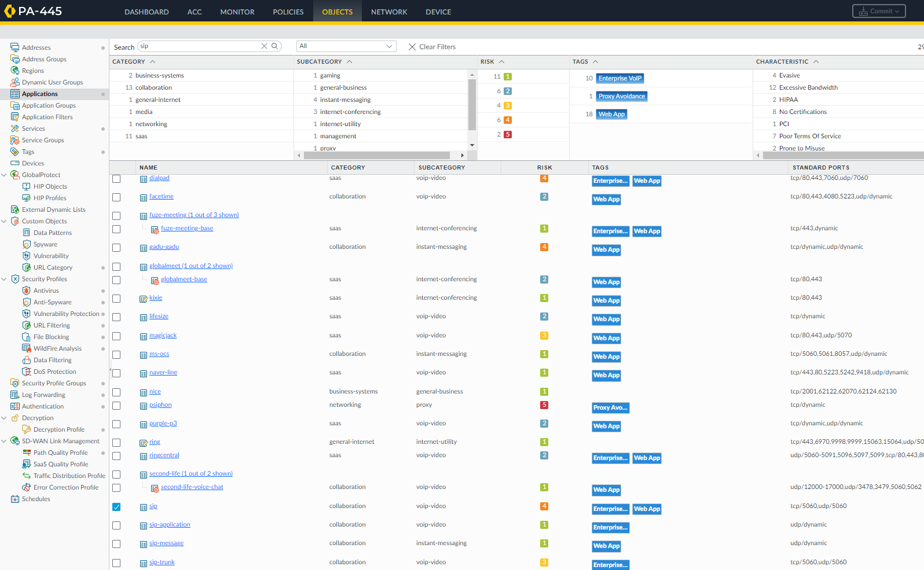Select the psiphon row checkbox

(x=116, y=406)
